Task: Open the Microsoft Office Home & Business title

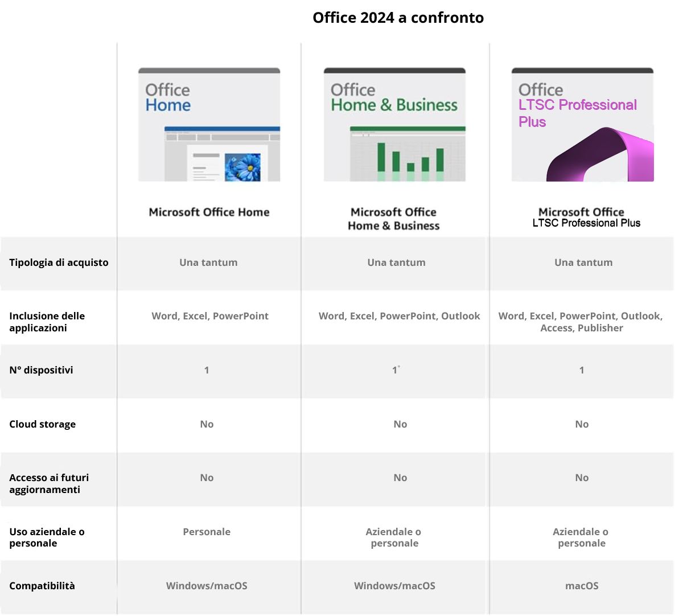Action: (394, 219)
